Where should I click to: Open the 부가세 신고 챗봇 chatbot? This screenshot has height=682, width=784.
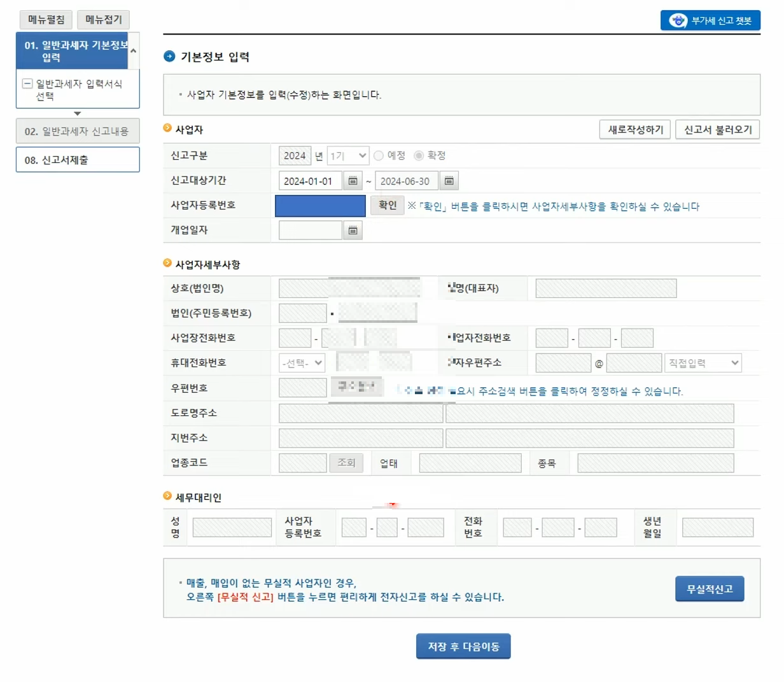(710, 20)
